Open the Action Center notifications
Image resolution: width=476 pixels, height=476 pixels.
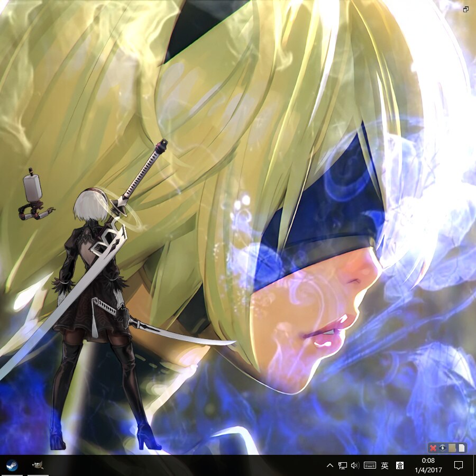[459, 465]
